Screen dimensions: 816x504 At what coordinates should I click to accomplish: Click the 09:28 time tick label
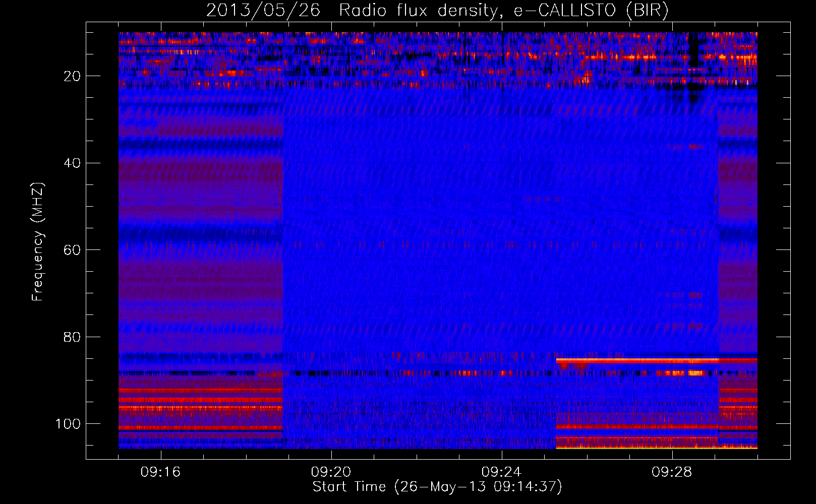[672, 472]
